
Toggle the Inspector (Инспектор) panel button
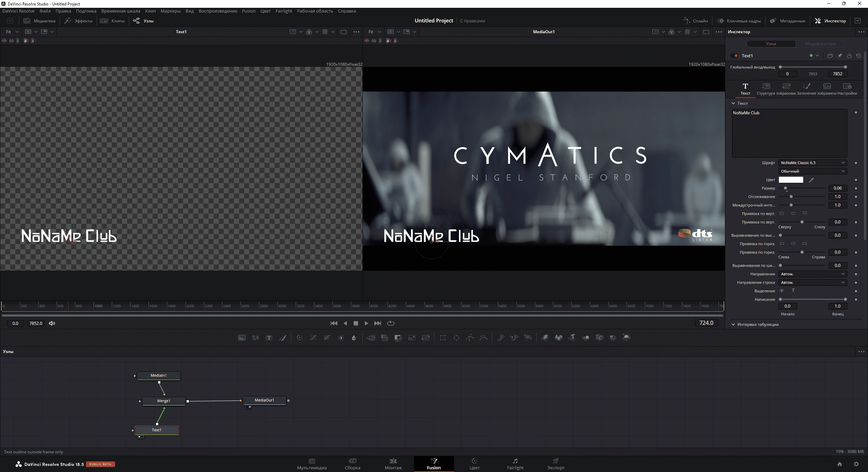coord(830,21)
